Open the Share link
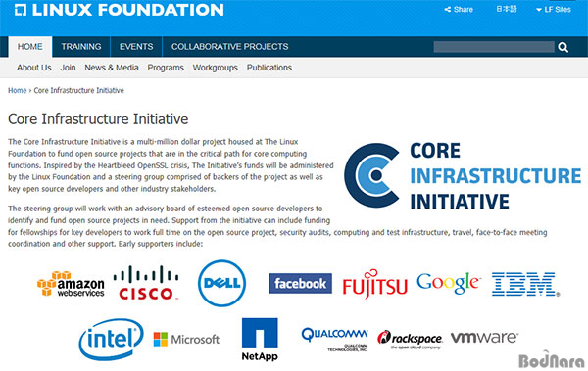 (459, 10)
